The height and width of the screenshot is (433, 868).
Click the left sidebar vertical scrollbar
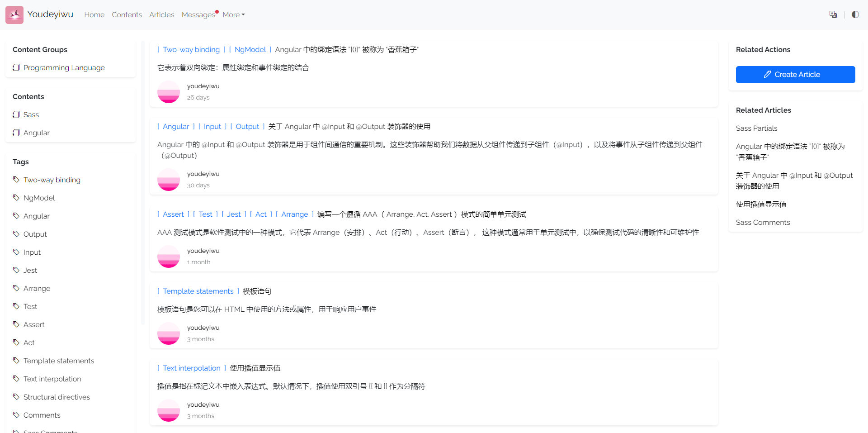[143, 183]
